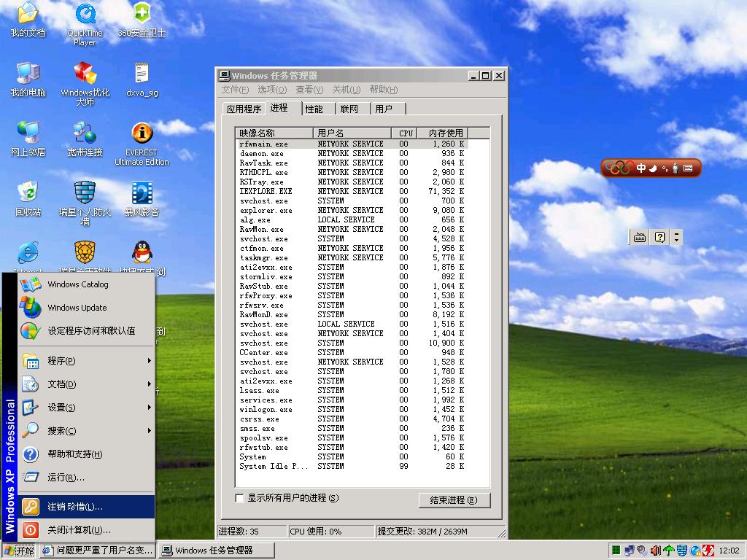Click the 开始 Start button
The width and height of the screenshot is (747, 560).
pyautogui.click(x=19, y=551)
